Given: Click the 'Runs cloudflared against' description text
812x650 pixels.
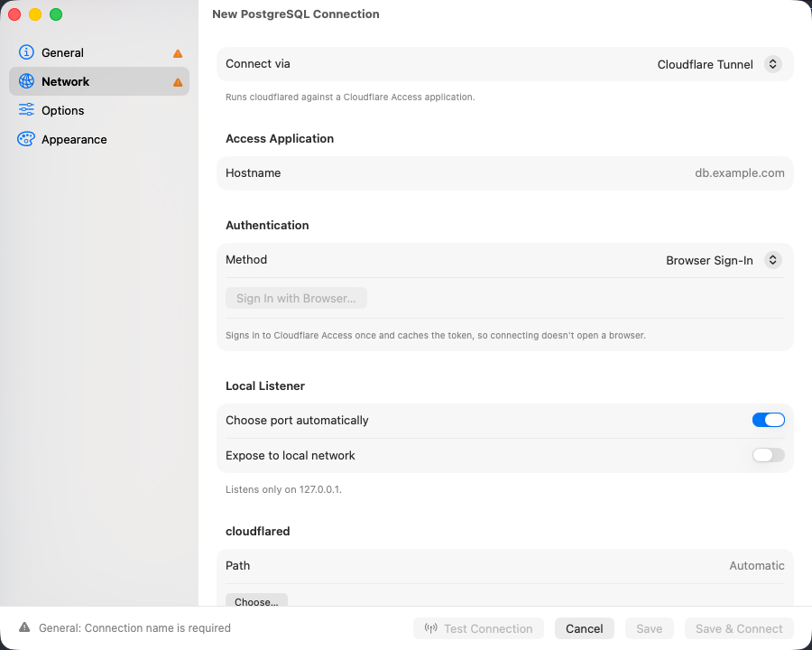Looking at the screenshot, I should point(350,97).
